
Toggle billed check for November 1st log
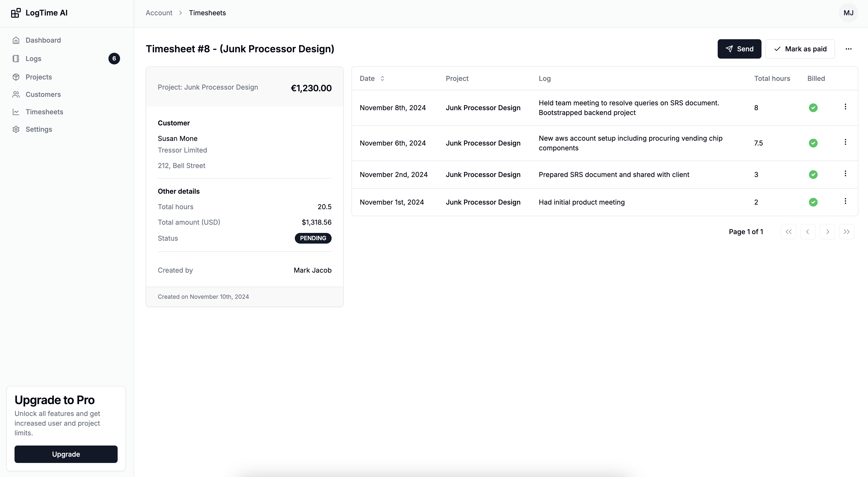pos(813,202)
